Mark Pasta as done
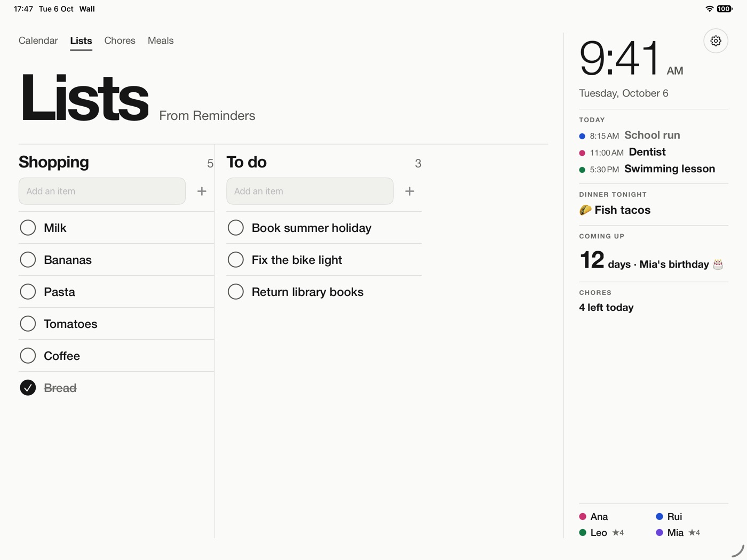 point(28,292)
